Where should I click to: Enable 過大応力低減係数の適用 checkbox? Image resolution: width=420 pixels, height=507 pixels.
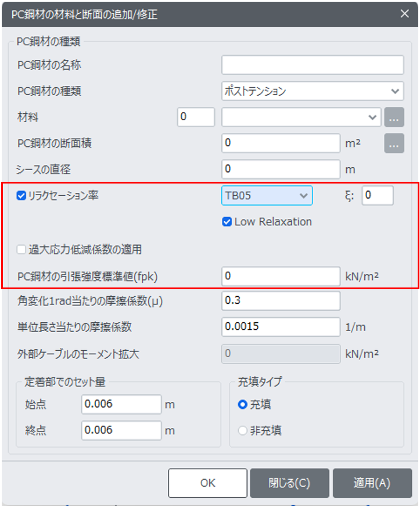[x=21, y=249]
